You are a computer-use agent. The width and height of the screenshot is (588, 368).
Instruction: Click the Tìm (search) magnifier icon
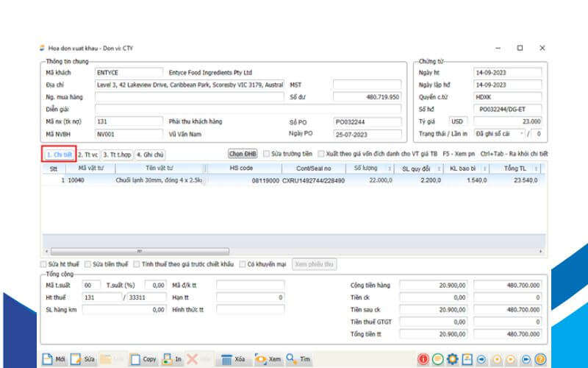pyautogui.click(x=291, y=359)
